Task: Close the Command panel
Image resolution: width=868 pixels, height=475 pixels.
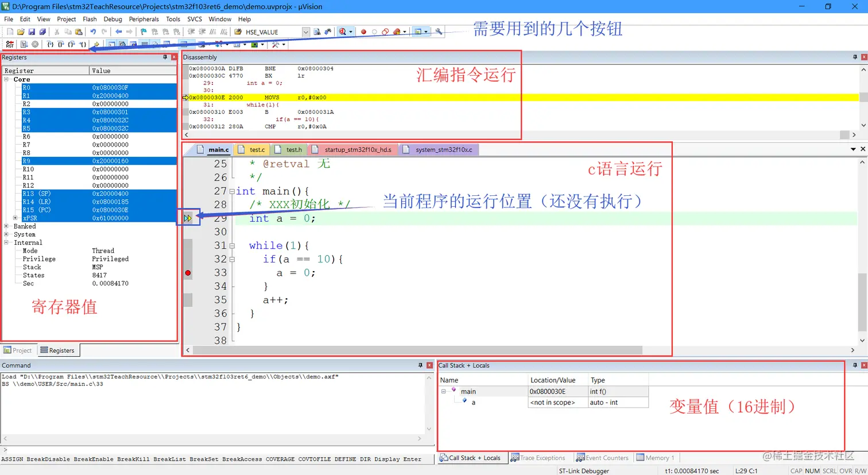Action: [429, 365]
